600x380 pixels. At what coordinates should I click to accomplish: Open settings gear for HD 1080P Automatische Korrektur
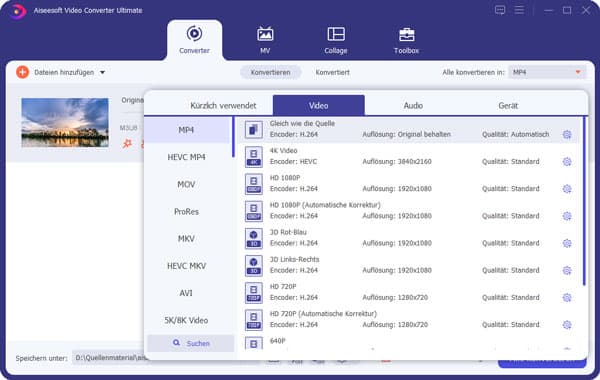pyautogui.click(x=567, y=216)
